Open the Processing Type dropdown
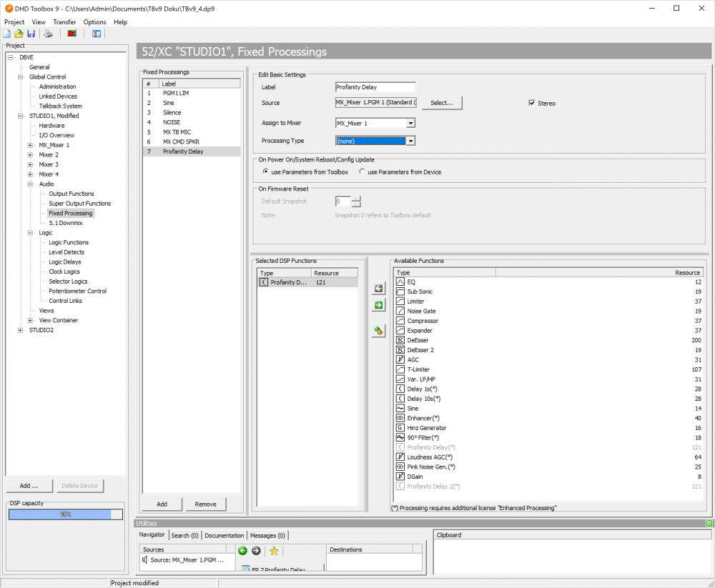 411,141
